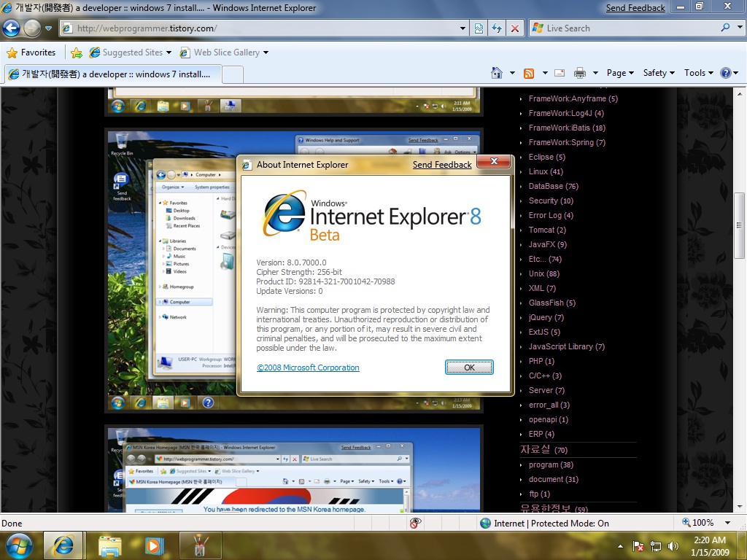The height and width of the screenshot is (560, 747).
Task: Expand the Print button dropdown arrow
Action: tap(595, 74)
